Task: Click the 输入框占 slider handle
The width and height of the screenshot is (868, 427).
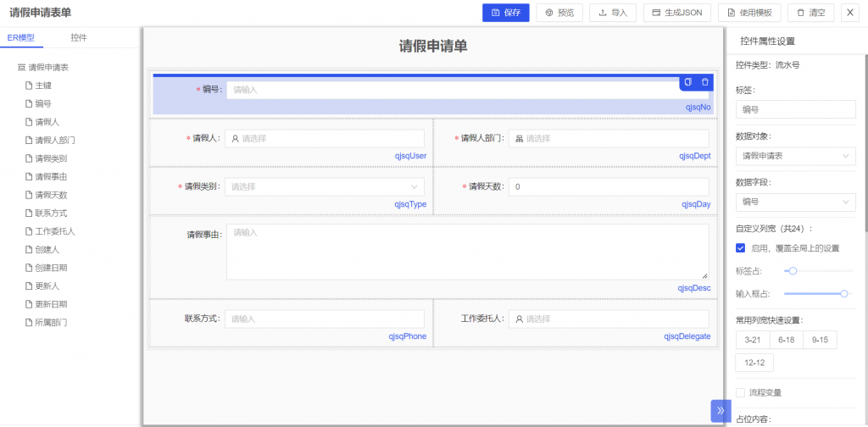Action: [x=844, y=294]
